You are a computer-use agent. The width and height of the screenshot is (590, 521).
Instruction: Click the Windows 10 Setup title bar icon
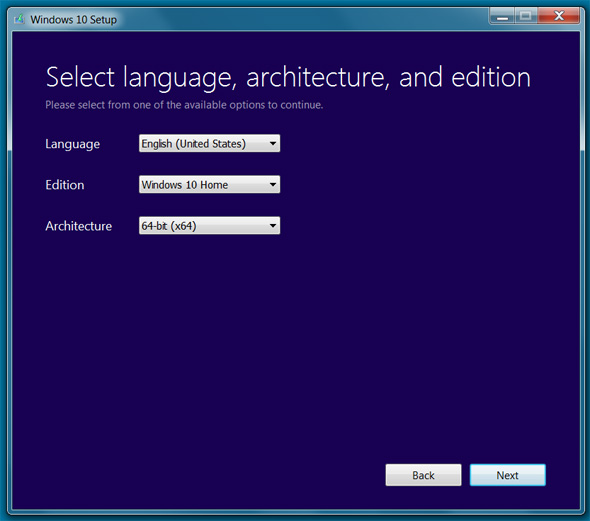[19, 19]
